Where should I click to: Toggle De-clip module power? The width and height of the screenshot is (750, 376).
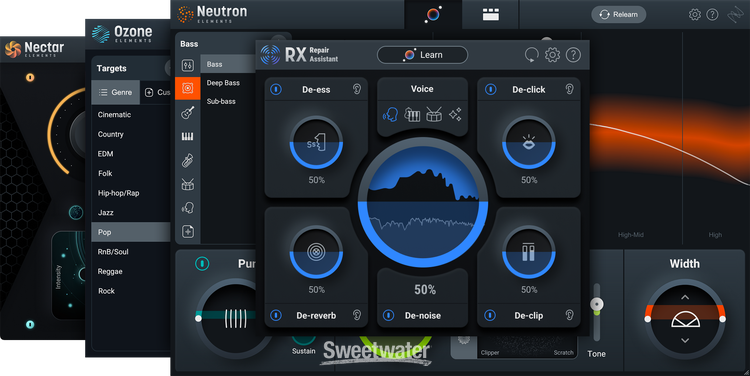tap(490, 315)
